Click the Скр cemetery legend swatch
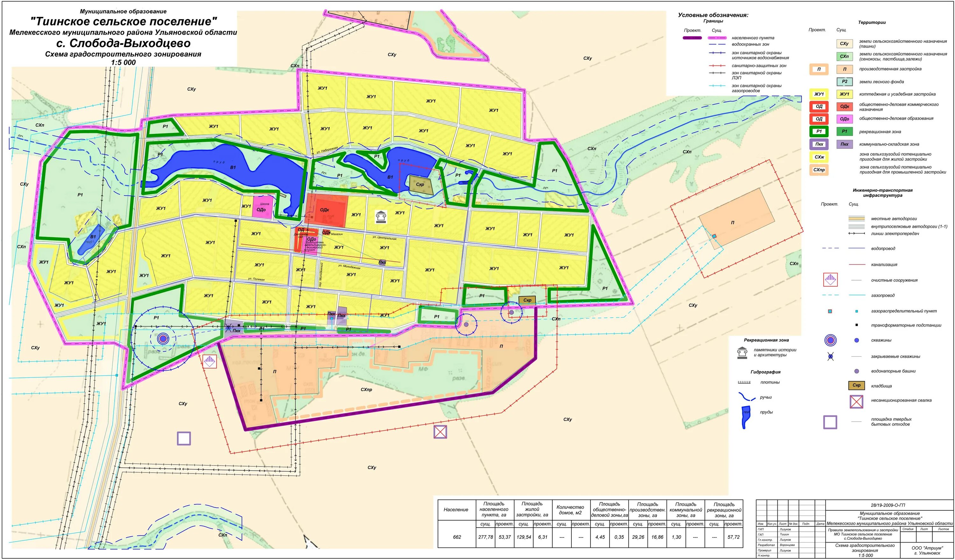 (x=856, y=385)
